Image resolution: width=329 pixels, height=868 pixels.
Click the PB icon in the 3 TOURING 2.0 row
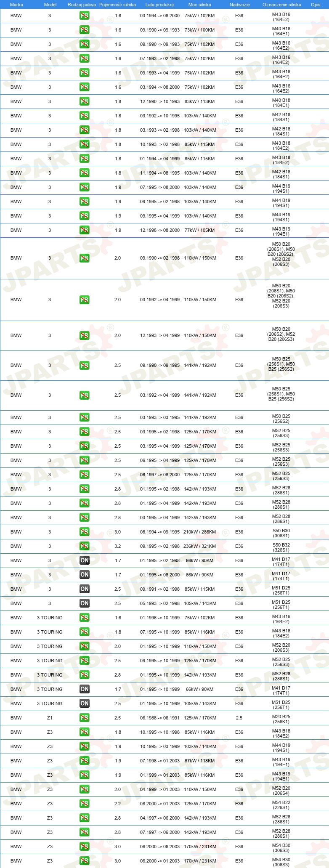point(84,646)
